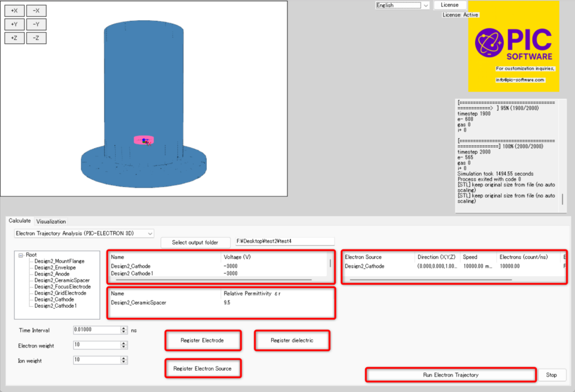Switch view to +Z axis
575x392 pixels.
tap(14, 38)
